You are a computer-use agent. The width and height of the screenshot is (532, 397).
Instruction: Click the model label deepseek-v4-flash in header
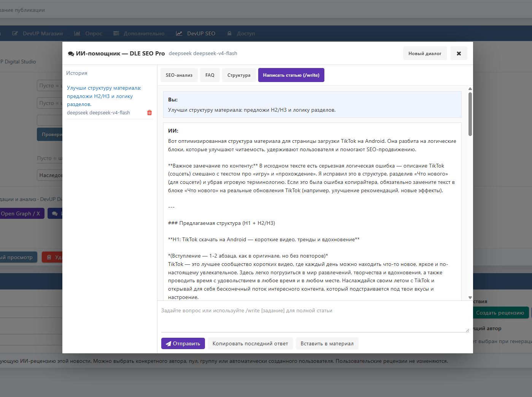point(203,54)
